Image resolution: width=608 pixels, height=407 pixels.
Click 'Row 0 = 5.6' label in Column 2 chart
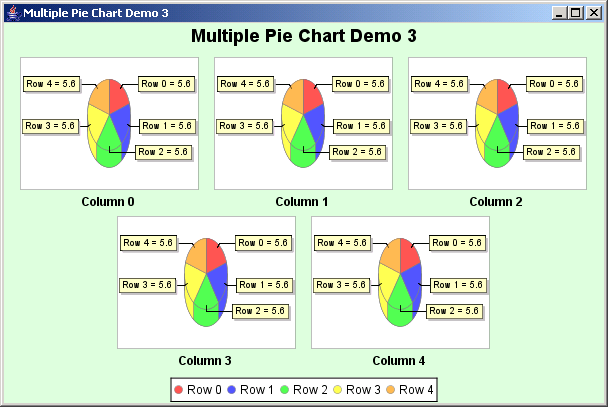pyautogui.click(x=554, y=84)
